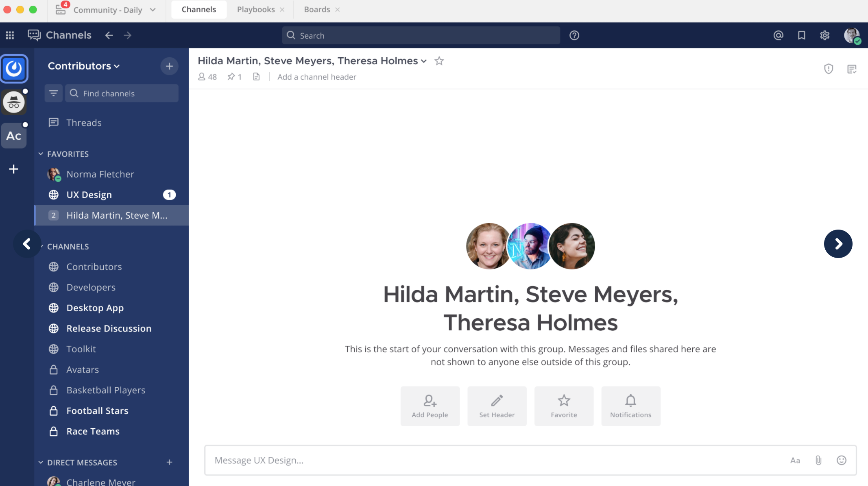Open the channel filter icon above Find channels

(x=53, y=93)
